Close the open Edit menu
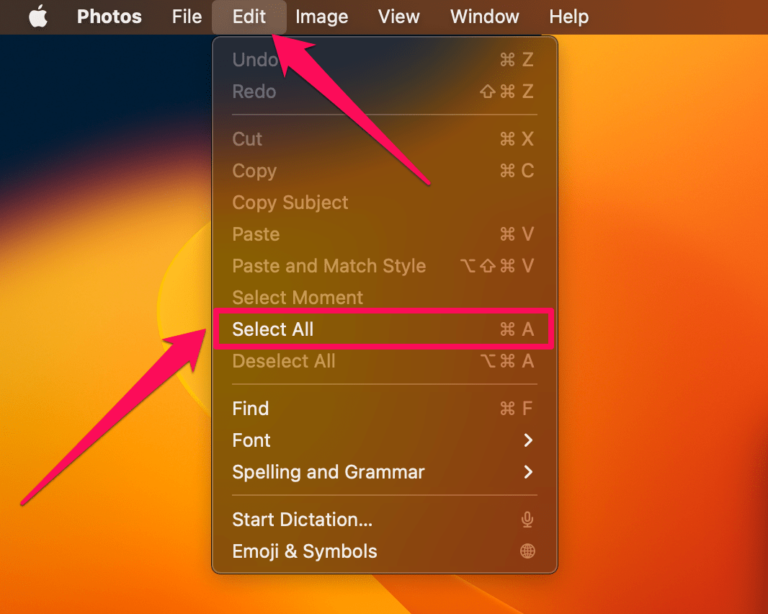This screenshot has height=614, width=768. point(249,17)
